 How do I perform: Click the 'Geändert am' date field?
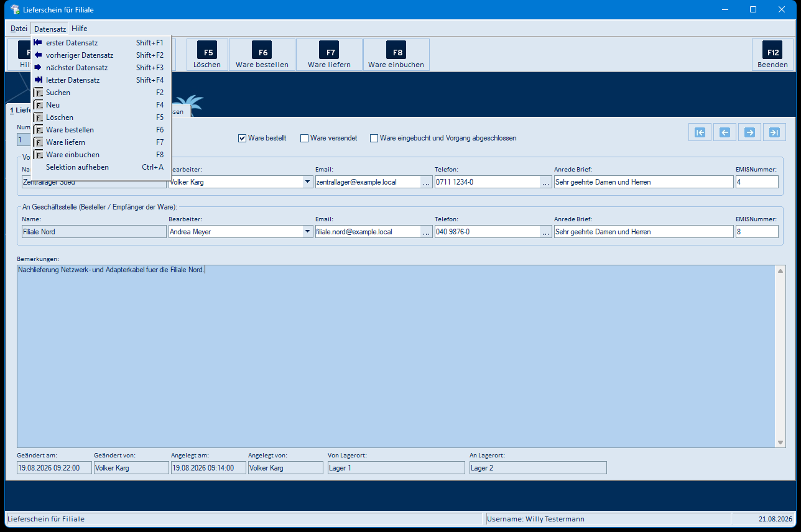point(54,468)
